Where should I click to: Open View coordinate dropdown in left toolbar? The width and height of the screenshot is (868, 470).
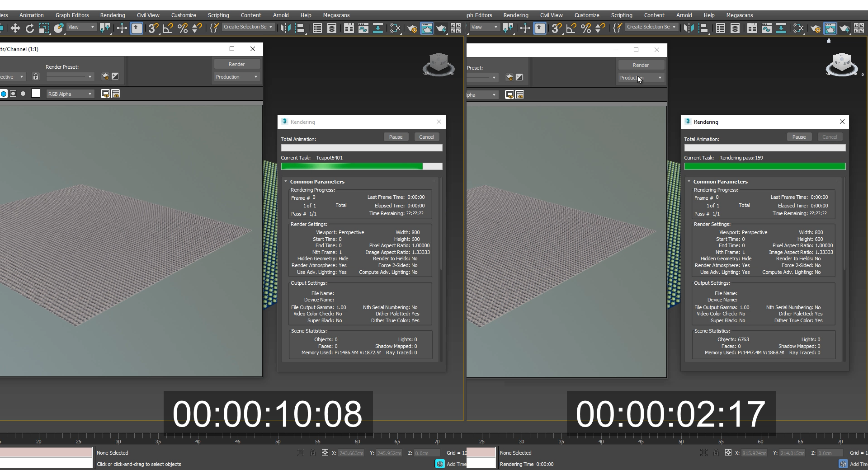pos(81,27)
